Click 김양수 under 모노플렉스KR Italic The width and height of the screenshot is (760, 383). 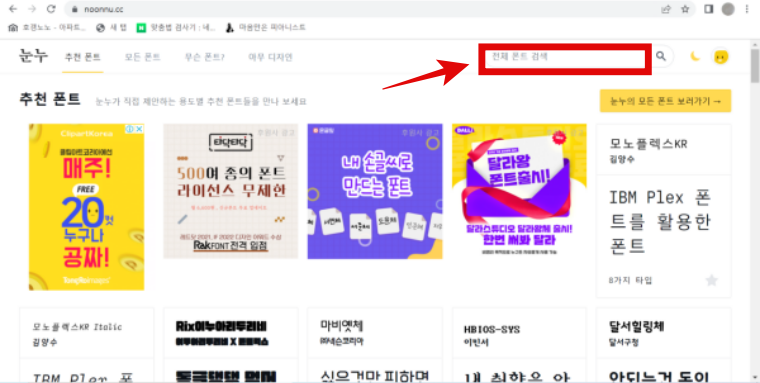[45, 342]
